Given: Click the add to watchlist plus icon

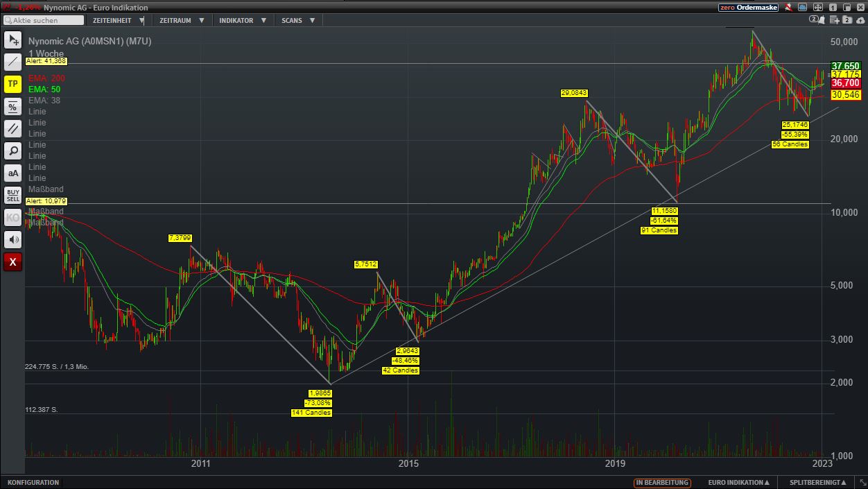Looking at the screenshot, I should click(834, 20).
